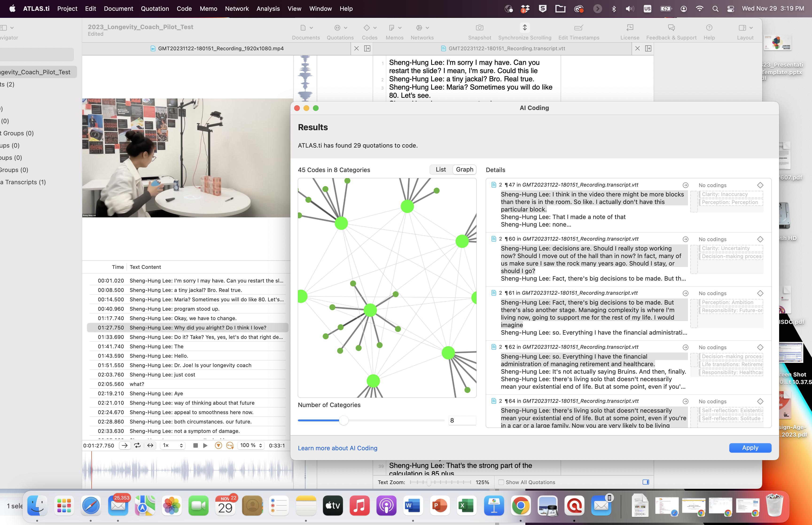Screen dimensions: 812x525
Task: Click the License toolbar icon
Action: tap(629, 28)
